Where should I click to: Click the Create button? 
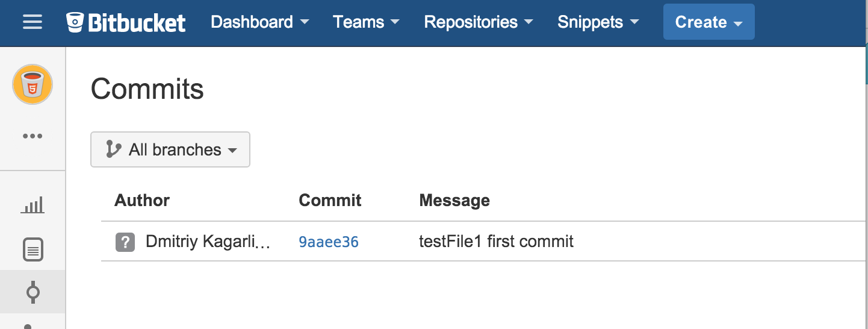708,22
